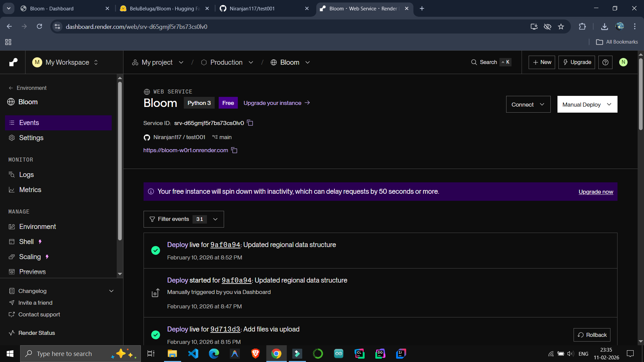Copy the bloom onrender URL

[234, 150]
